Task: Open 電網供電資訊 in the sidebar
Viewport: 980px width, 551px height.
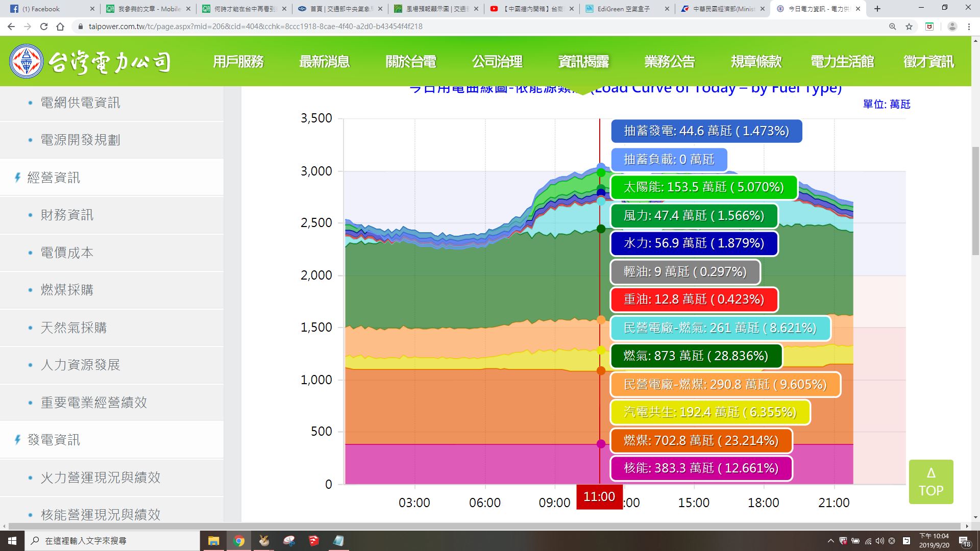Action: (x=112, y=103)
